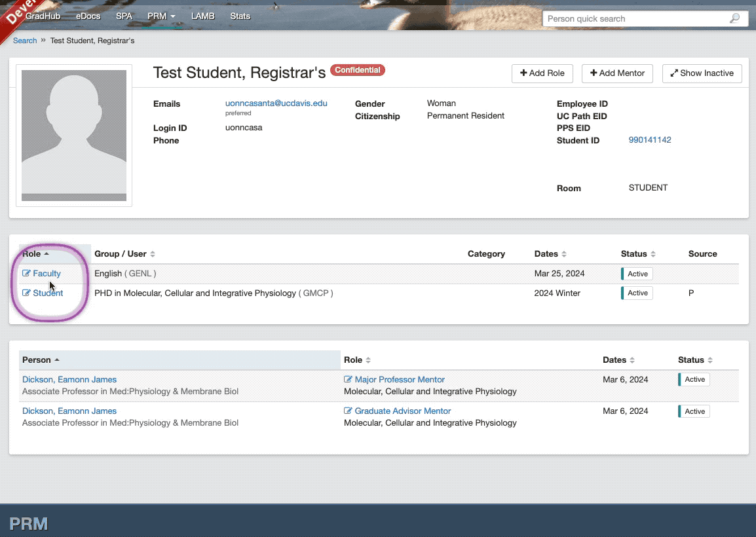Image resolution: width=756 pixels, height=537 pixels.
Task: Click edit icon beside Major Professor Mentor
Action: tap(348, 380)
